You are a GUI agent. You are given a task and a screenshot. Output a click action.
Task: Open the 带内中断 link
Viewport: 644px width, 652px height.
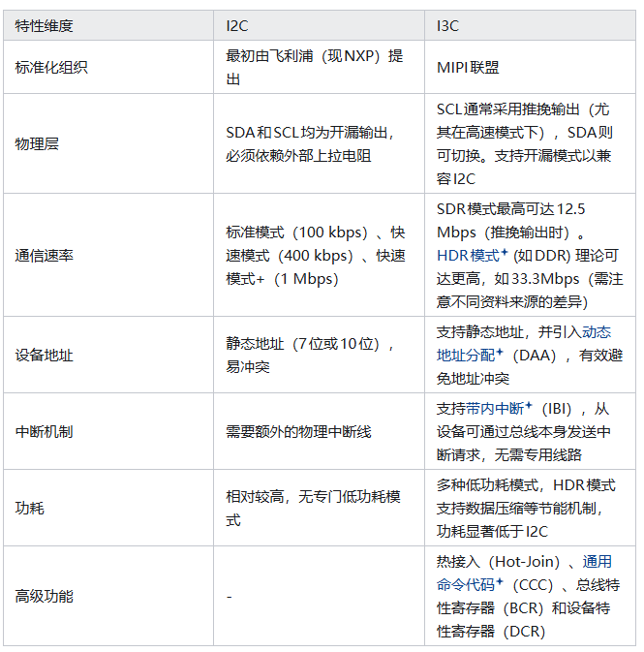pyautogui.click(x=494, y=408)
